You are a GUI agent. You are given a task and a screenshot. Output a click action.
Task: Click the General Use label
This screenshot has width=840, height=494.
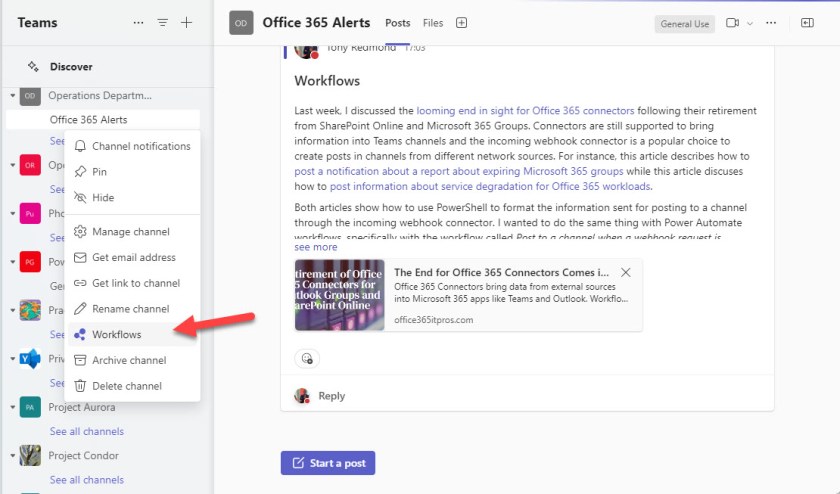[x=685, y=24]
